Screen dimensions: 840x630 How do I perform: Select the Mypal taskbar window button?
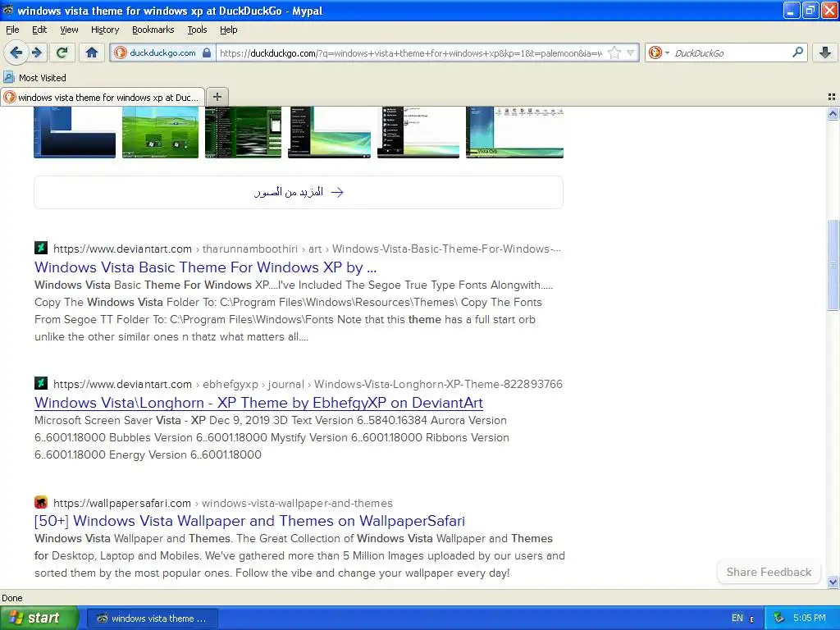click(x=152, y=619)
